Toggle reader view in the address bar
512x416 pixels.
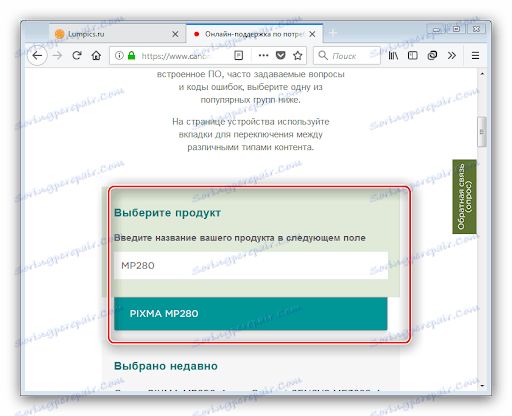239,55
